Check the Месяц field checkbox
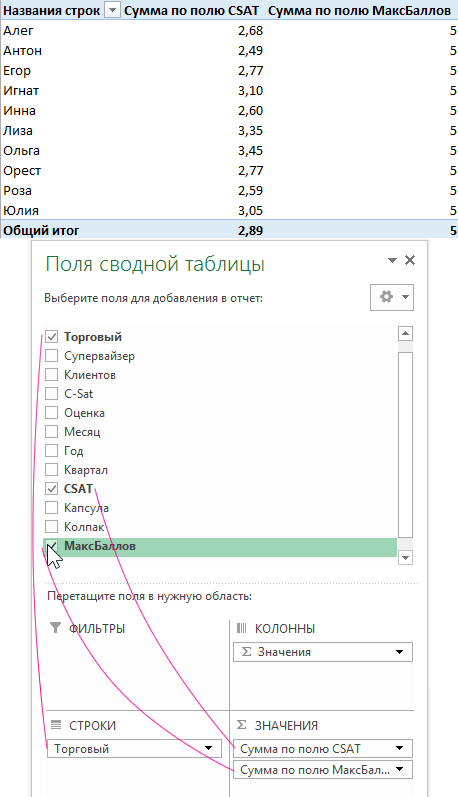458x797 pixels. click(51, 432)
